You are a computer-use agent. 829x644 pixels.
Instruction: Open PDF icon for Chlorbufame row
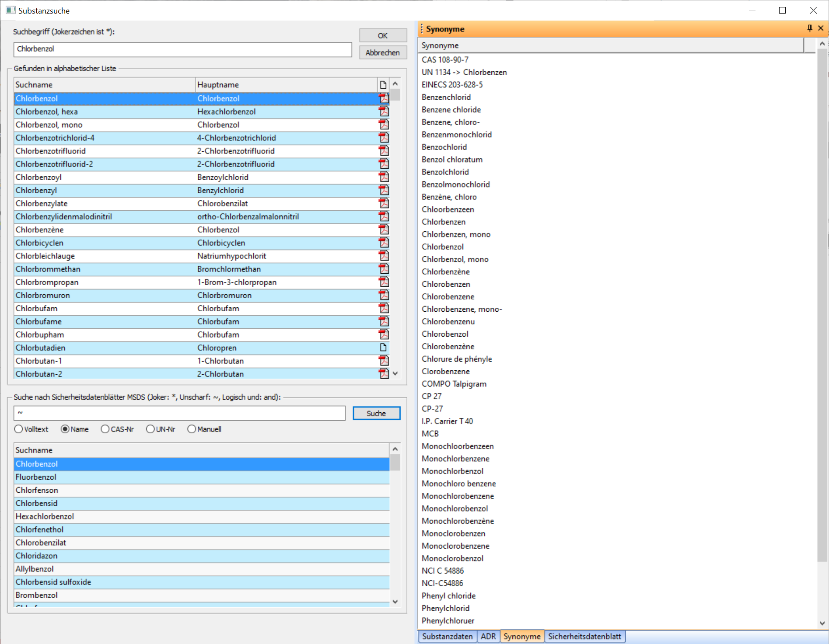pyautogui.click(x=384, y=321)
